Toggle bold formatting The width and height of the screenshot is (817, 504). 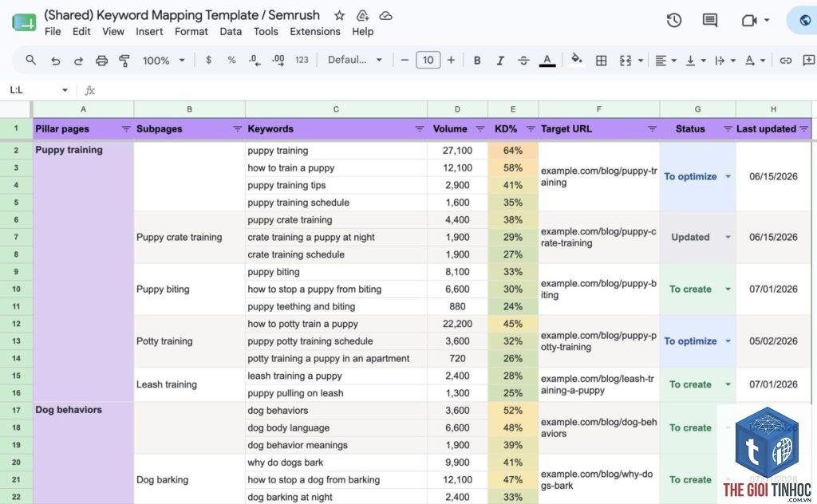click(x=477, y=61)
